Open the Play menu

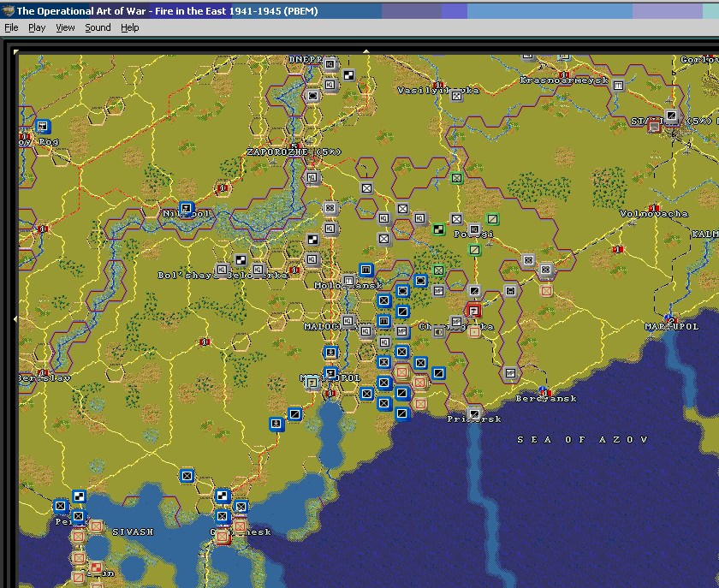click(37, 27)
